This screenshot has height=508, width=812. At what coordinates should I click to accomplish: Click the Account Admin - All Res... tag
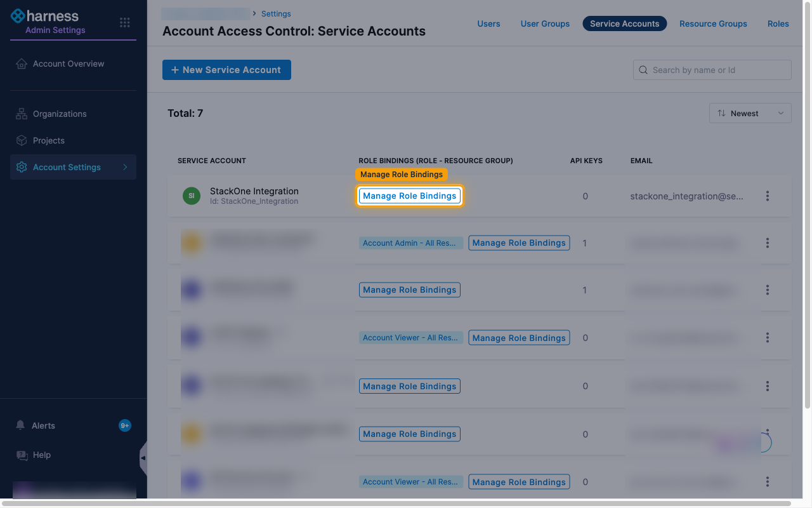click(410, 243)
